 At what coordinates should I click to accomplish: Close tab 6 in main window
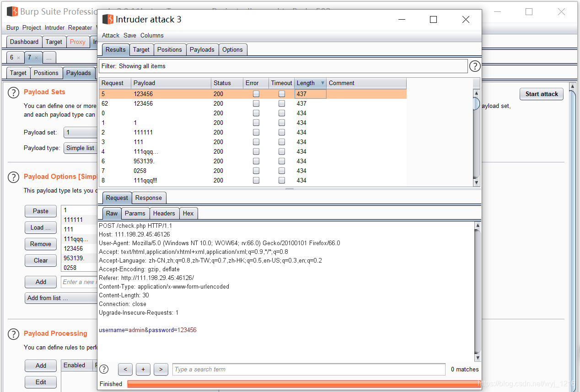point(18,58)
